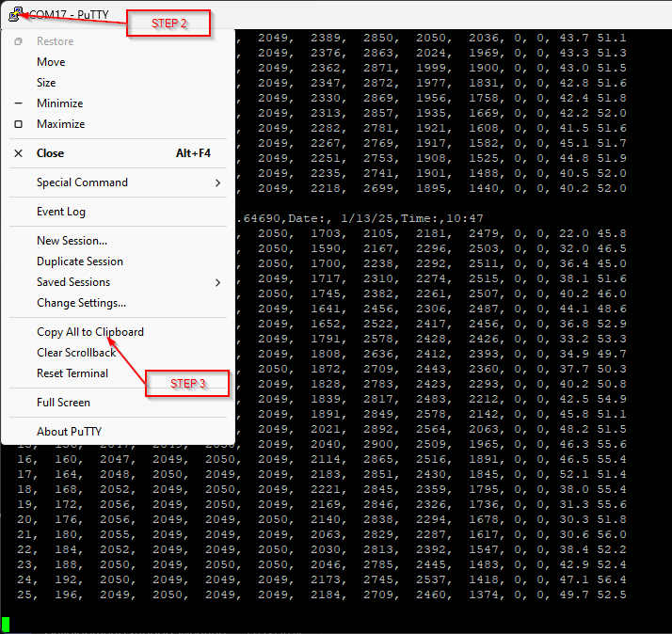Click value 2900, in the terminal output
This screenshot has width=672, height=634.
[381, 444]
